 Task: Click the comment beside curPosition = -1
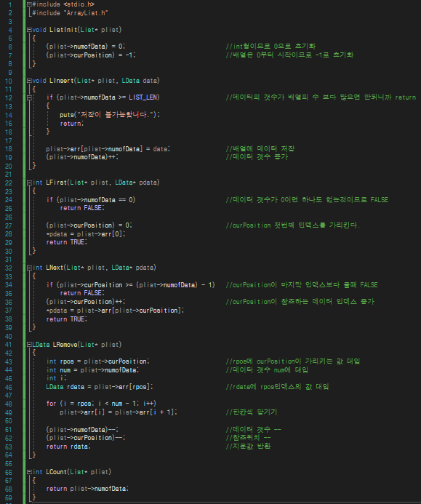pos(289,55)
